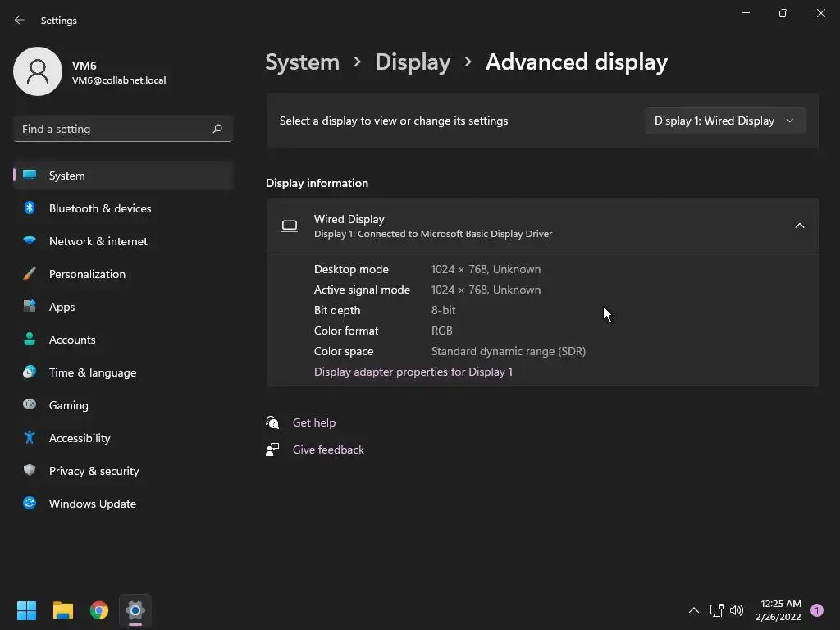
Task: Open Accessibility settings icon
Action: (x=30, y=438)
